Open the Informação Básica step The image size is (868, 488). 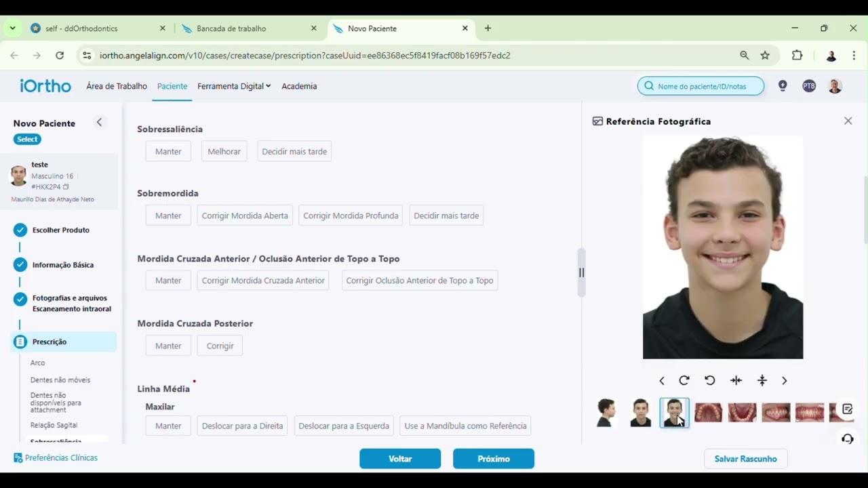(63, 265)
